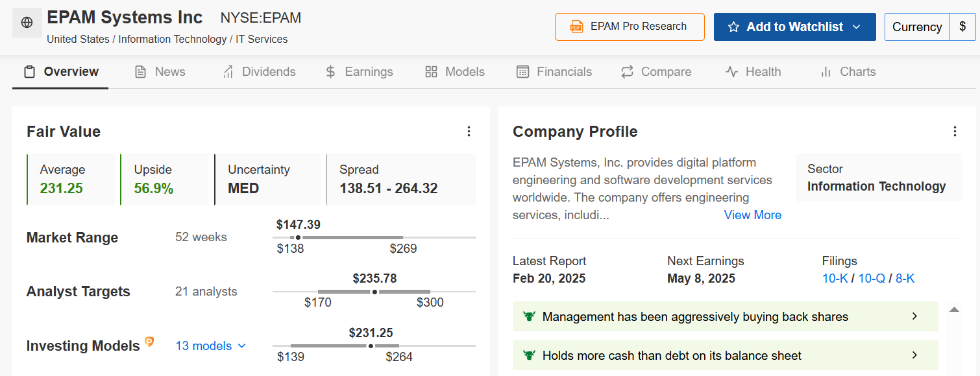Open the Compare tab
The height and width of the screenshot is (376, 980).
tap(656, 72)
